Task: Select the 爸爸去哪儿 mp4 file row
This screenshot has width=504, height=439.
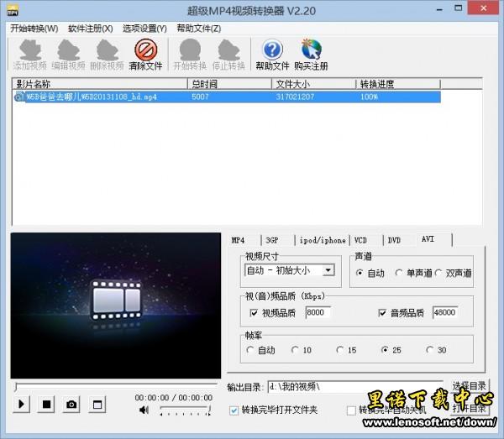Action: point(228,97)
